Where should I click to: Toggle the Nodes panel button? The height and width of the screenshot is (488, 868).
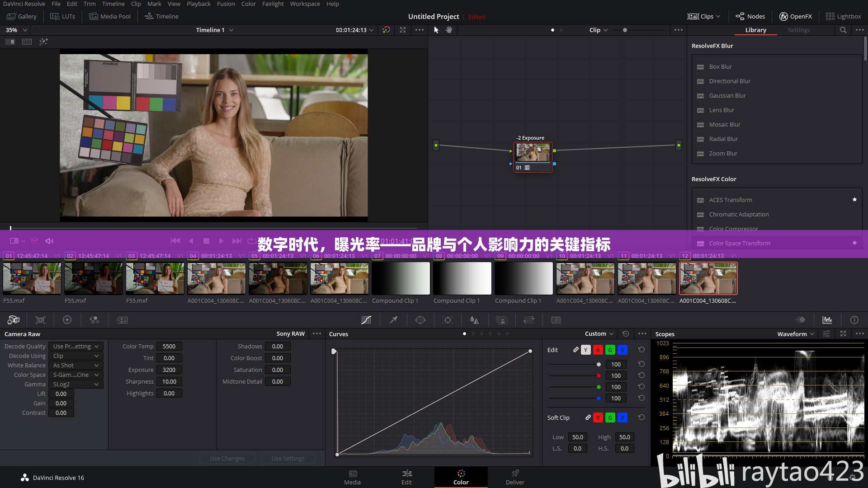750,16
